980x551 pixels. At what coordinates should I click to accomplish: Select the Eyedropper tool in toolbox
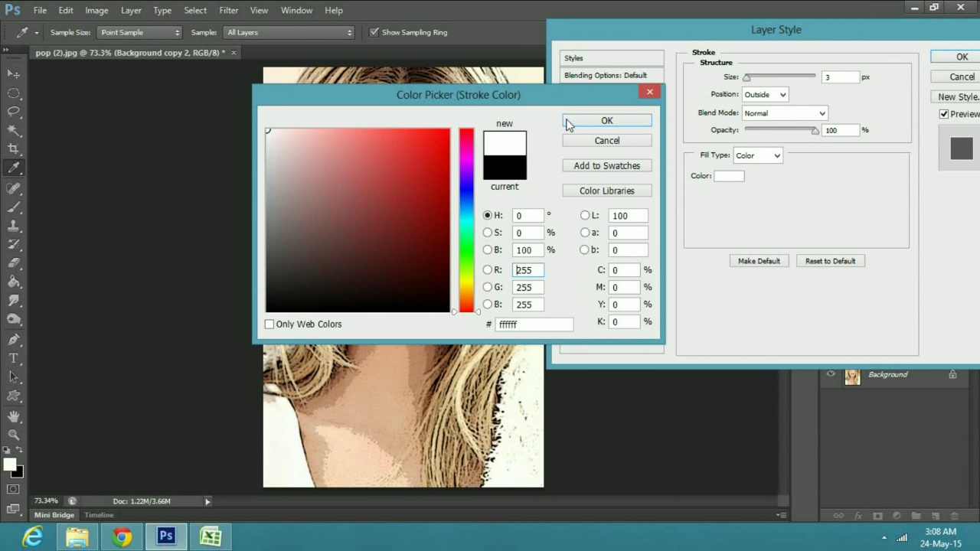[x=14, y=168]
